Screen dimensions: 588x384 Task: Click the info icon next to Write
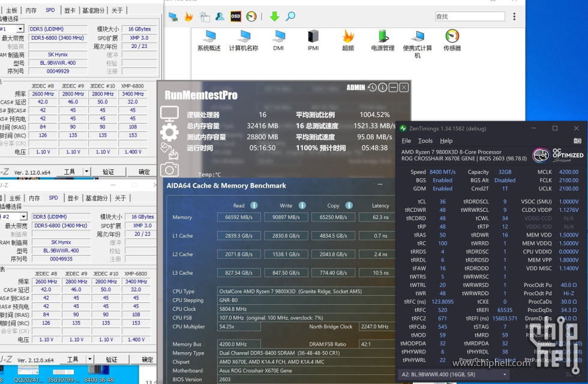pyautogui.click(x=302, y=205)
